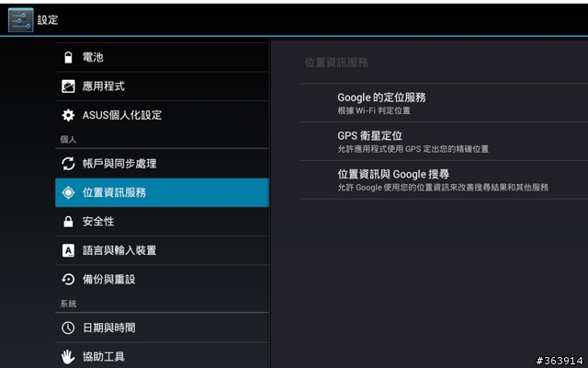Click the sync arrows icon beside 帳戶與同步處理
Screen dimensions: 588x368
coord(68,164)
